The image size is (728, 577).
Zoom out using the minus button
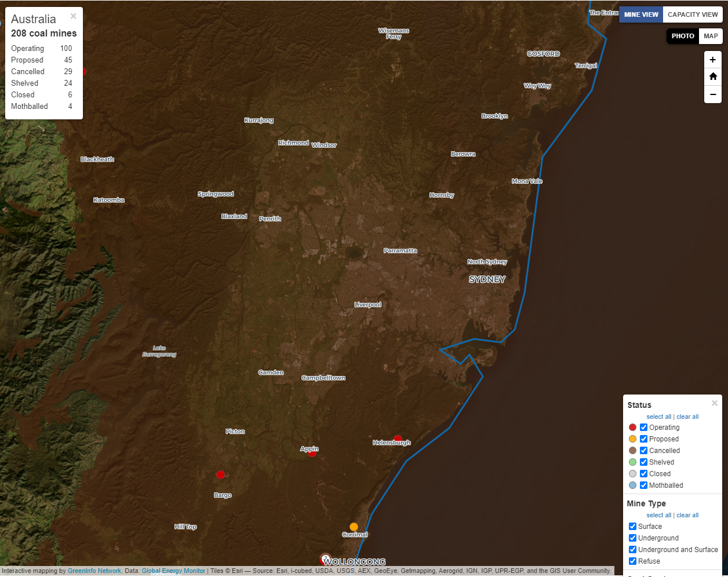(x=712, y=94)
